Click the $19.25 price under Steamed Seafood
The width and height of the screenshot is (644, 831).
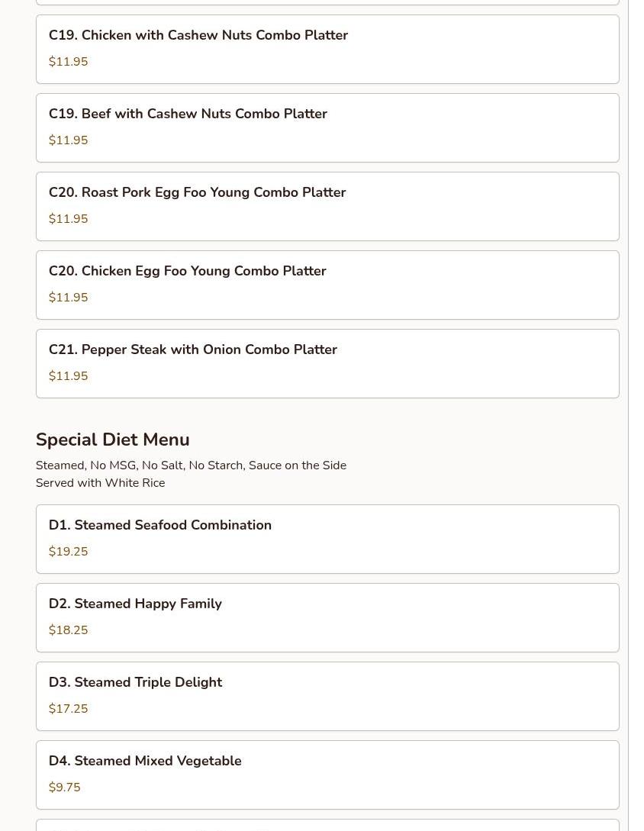[68, 552]
